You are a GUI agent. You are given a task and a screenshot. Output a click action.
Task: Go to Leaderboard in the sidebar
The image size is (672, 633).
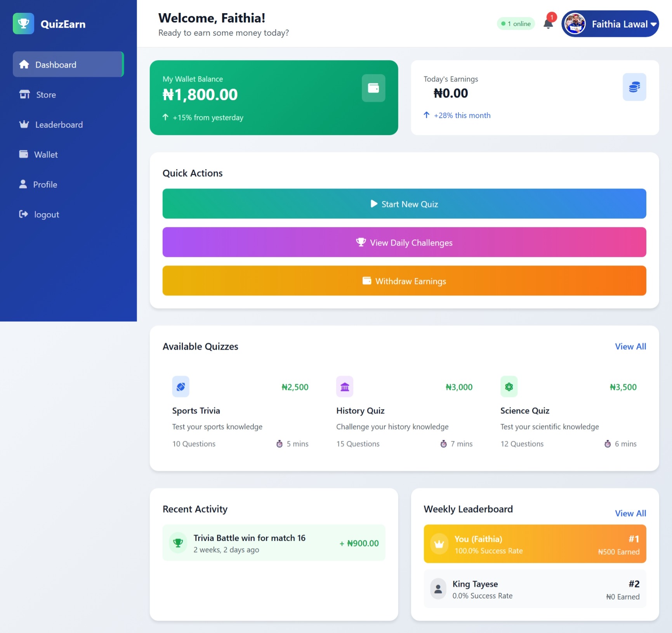click(x=68, y=124)
